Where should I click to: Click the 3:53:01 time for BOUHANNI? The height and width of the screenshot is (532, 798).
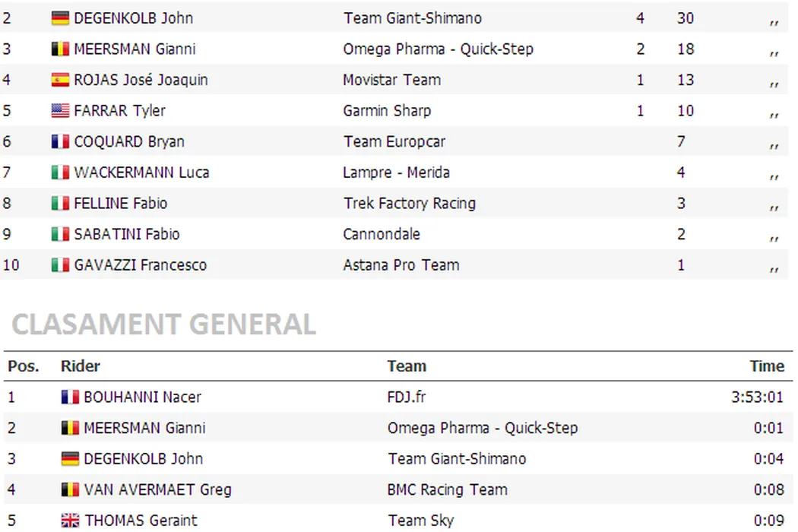758,397
